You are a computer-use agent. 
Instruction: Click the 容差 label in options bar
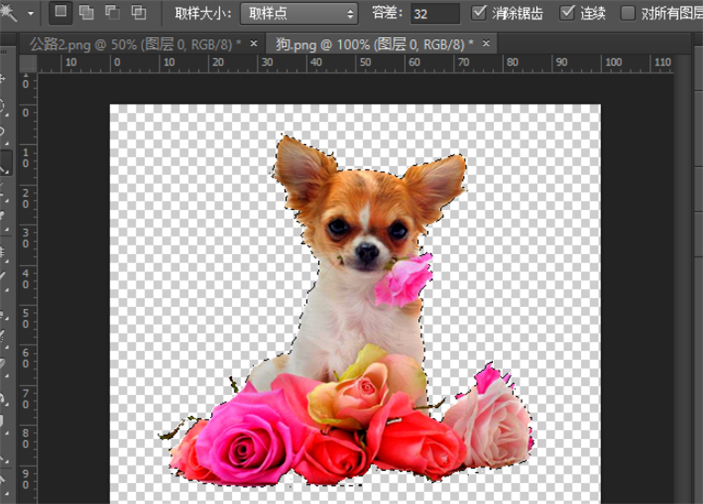[387, 13]
